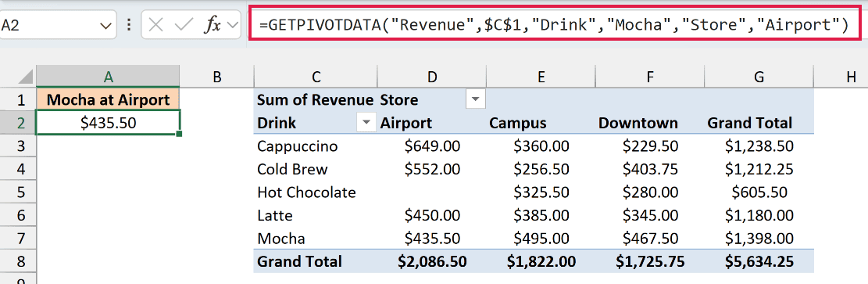Viewport: 868px width, 284px height.
Task: Select the 'Hot Chocolate' row label
Action: click(307, 192)
